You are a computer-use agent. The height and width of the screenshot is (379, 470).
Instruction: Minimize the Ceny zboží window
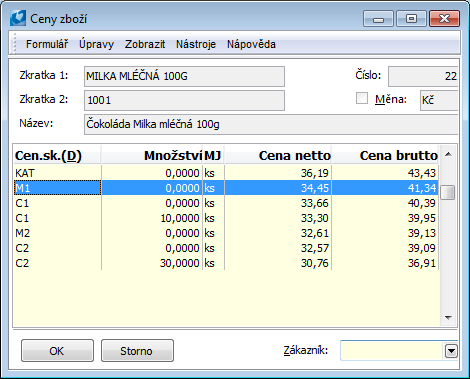(378, 18)
